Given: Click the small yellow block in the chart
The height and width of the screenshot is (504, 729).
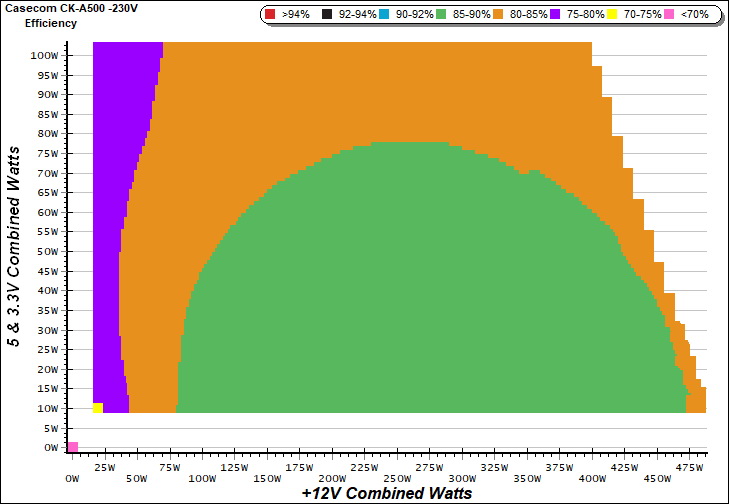Looking at the screenshot, I should [97, 408].
